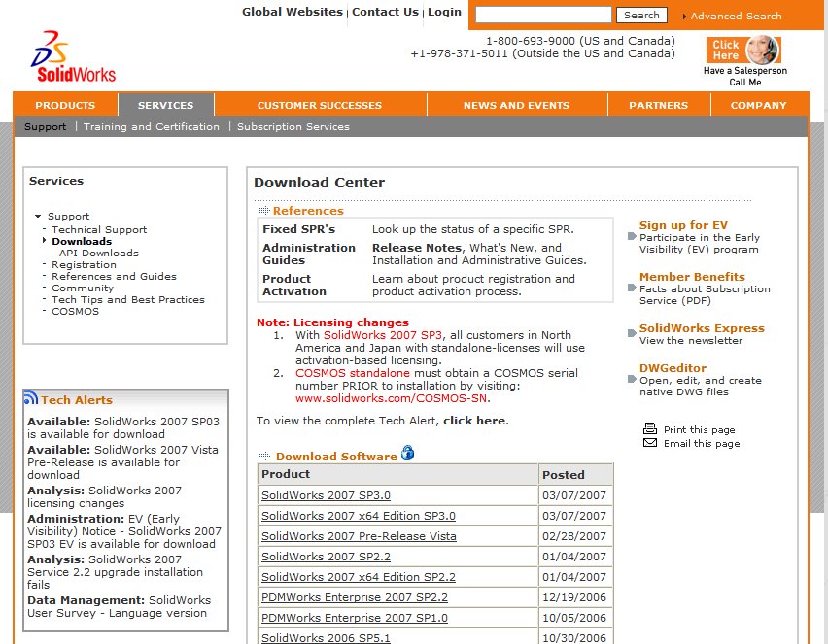
Task: Click the Search button
Action: pyautogui.click(x=641, y=15)
